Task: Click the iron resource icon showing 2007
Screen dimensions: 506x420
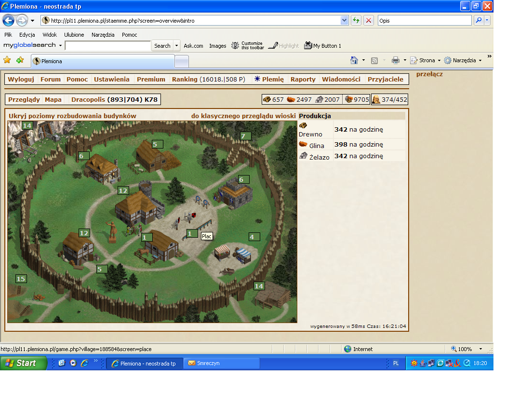Action: pos(319,99)
